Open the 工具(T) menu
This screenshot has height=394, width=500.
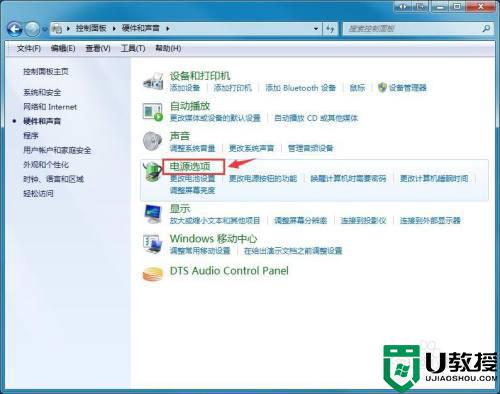point(133,49)
